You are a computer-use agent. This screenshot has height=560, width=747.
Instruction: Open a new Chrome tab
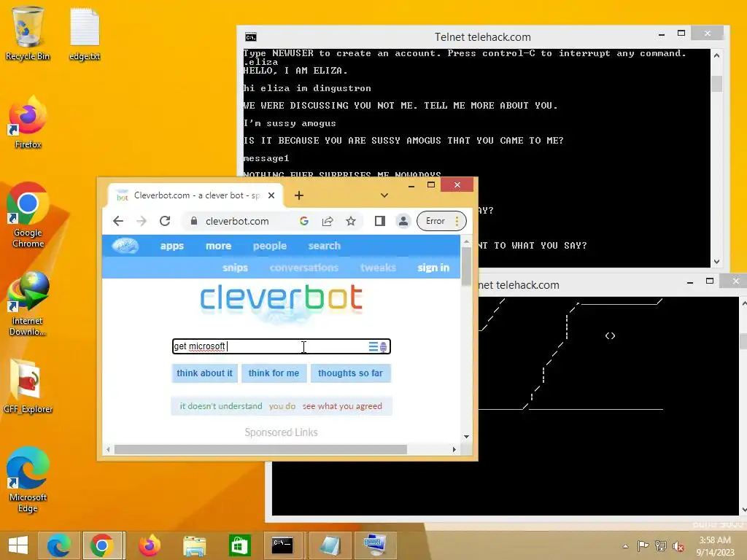pos(298,195)
